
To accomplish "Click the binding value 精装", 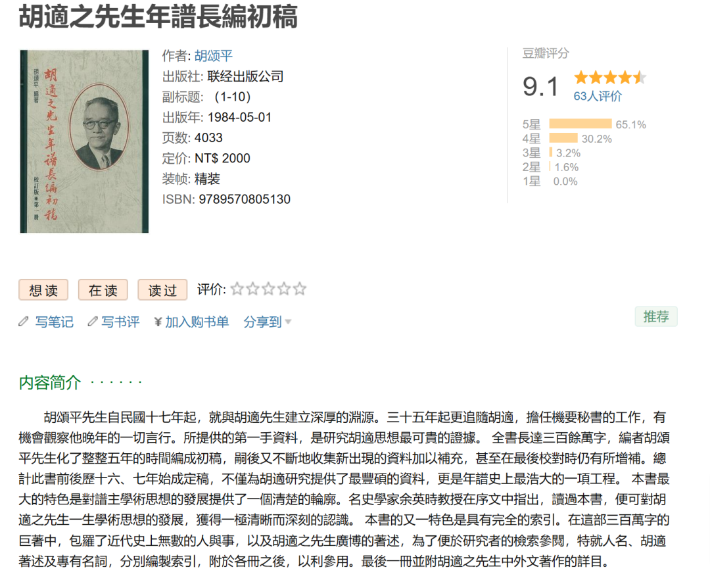I will [207, 179].
